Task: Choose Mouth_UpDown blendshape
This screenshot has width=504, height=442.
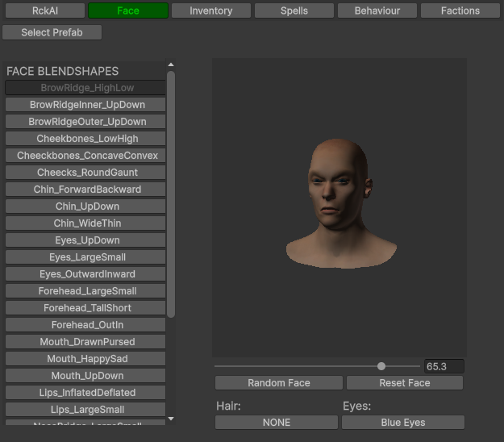Action: [85, 376]
